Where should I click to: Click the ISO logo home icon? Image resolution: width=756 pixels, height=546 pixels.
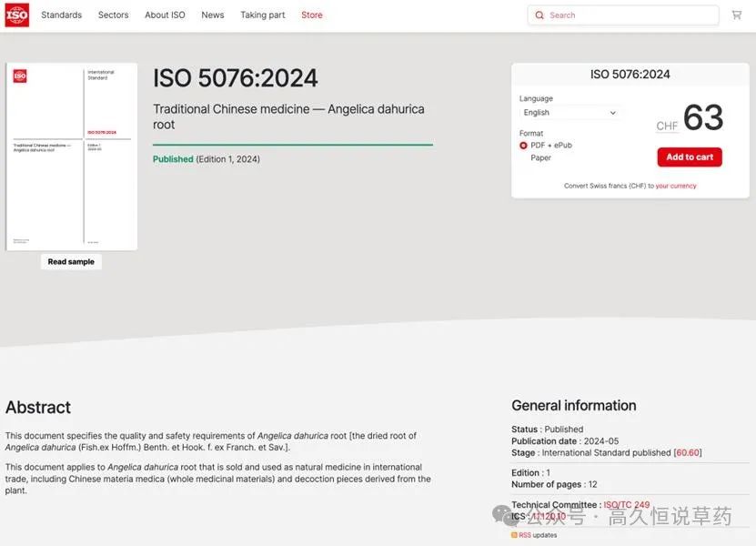(17, 15)
